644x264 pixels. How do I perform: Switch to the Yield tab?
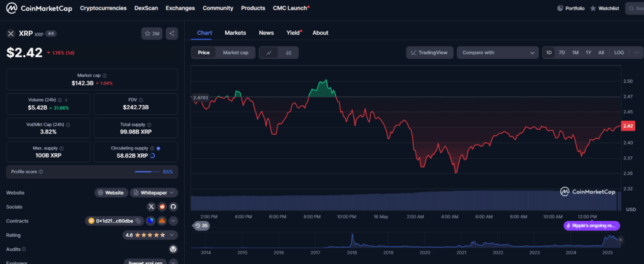pos(294,33)
